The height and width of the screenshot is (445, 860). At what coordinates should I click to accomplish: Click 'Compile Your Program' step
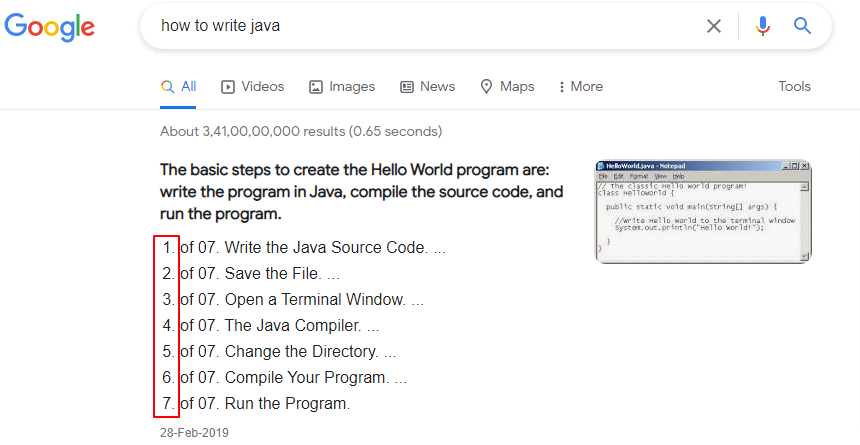pos(307,378)
